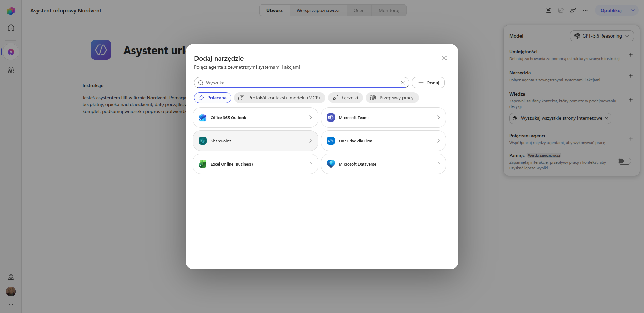Expand Microsoft Teams with its chevron

(439, 117)
